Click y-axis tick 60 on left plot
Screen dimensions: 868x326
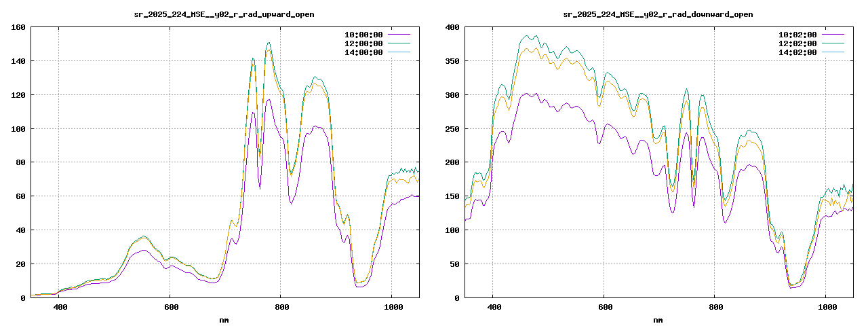click(x=20, y=196)
